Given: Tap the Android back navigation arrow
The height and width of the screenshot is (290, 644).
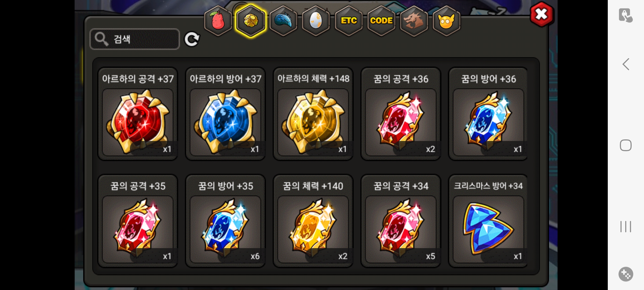Looking at the screenshot, I should click(626, 64).
